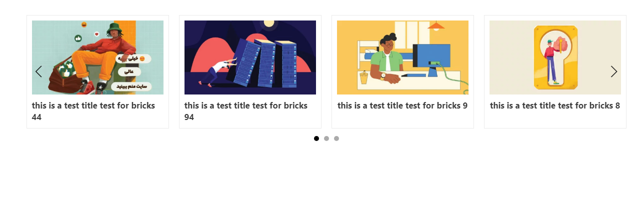
Task: Switch to the second pagination dot
Action: tap(326, 138)
